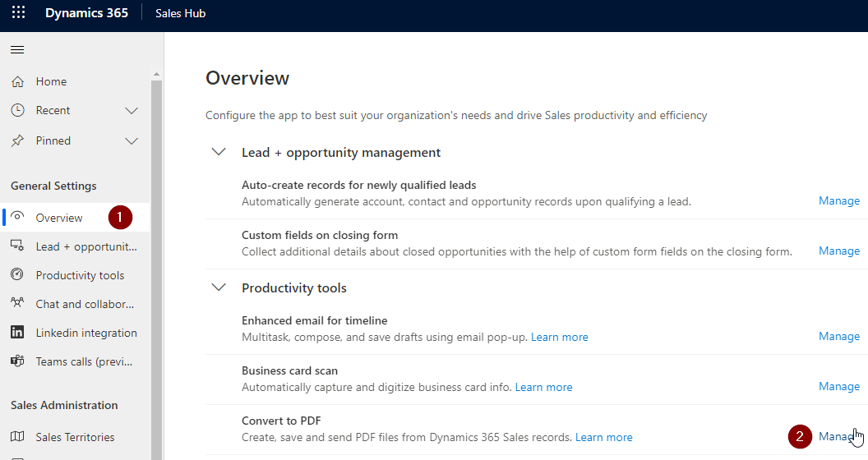Click the Overview eye icon
This screenshot has height=460, width=868.
pos(18,216)
